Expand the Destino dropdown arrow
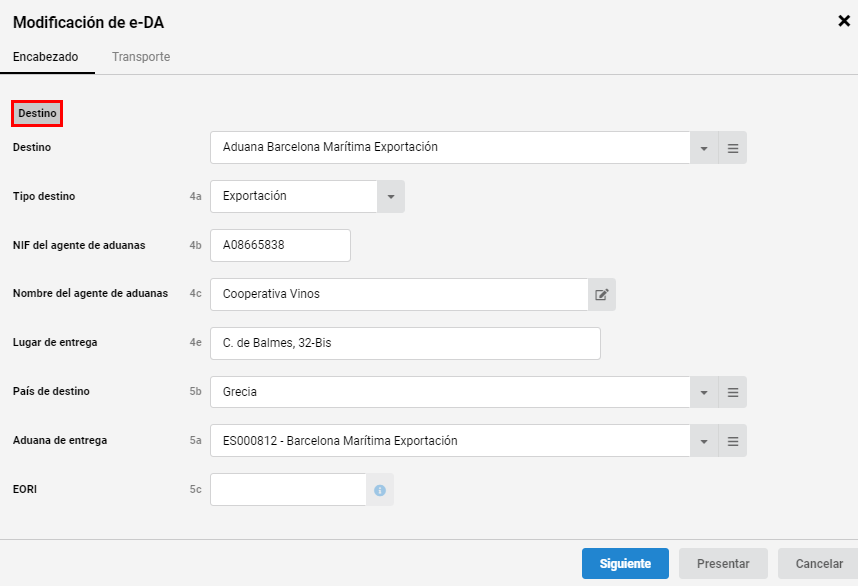The width and height of the screenshot is (858, 586). (x=704, y=148)
